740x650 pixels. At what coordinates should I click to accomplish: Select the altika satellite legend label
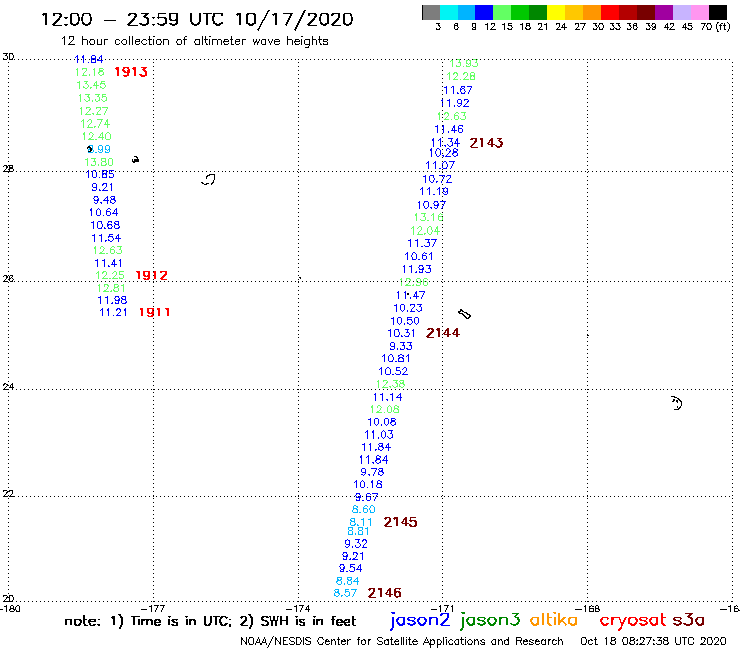click(x=554, y=620)
